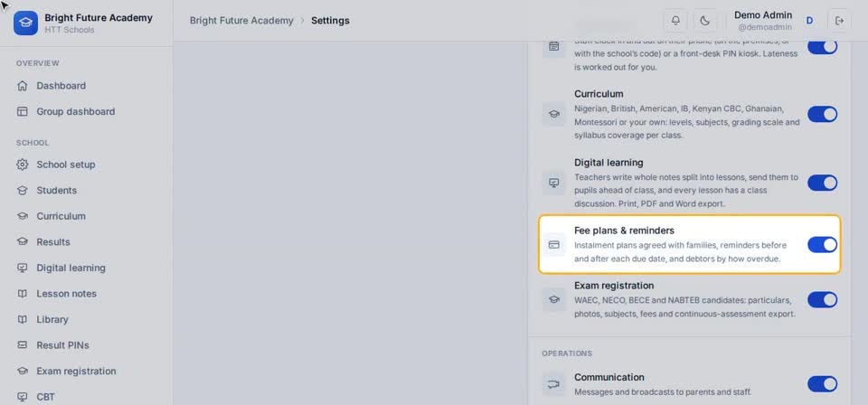Click the OPERATIONS section label

567,353
